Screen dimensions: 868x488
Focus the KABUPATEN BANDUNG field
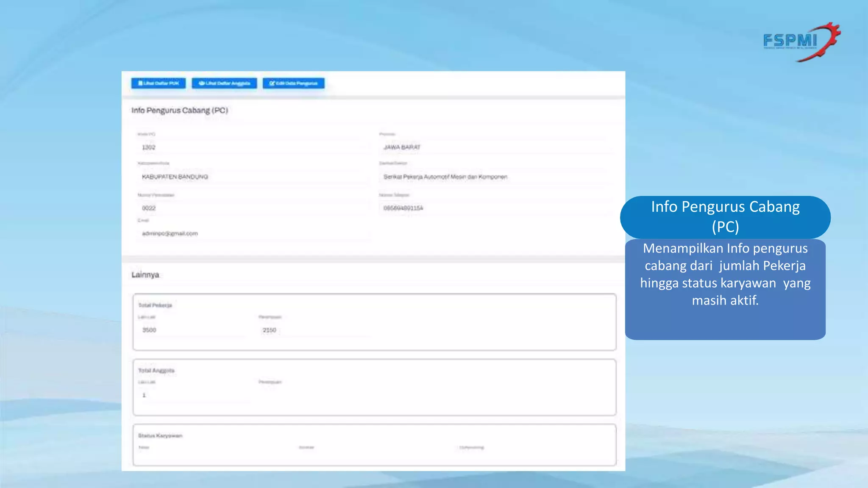pyautogui.click(x=252, y=177)
